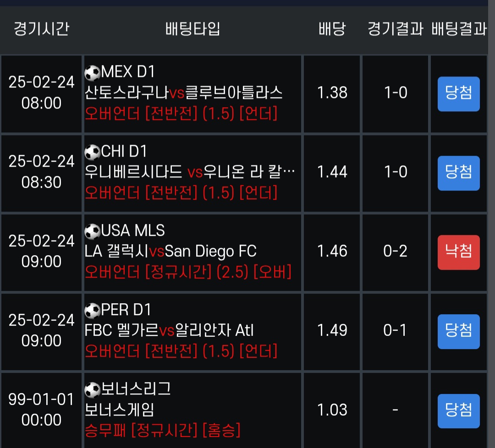Click the 당첨 badge for the FBC 멜가르 match
Viewport: 495px width, 448px height.
tap(458, 331)
